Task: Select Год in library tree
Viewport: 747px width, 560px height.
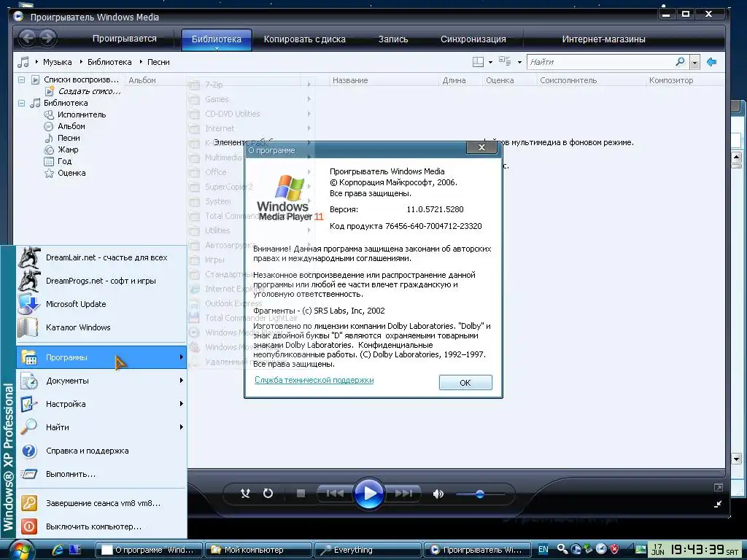Action: 64,161
